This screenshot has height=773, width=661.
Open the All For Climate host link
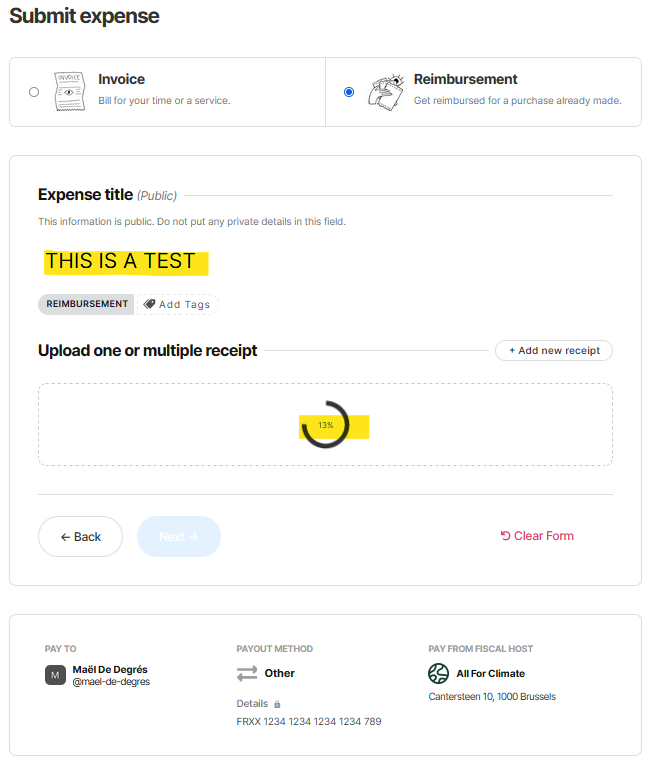[491, 674]
